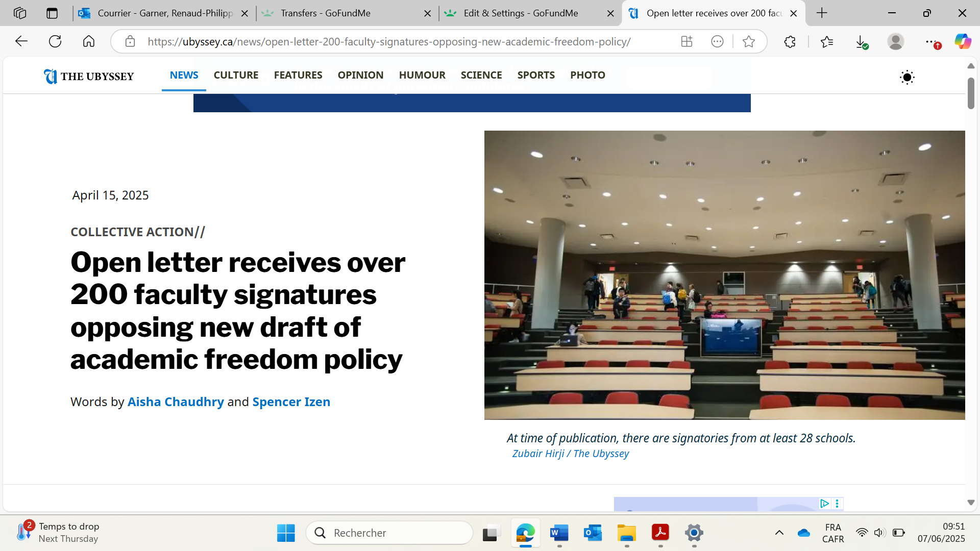
Task: Click The Ubyssey logo
Action: (89, 77)
